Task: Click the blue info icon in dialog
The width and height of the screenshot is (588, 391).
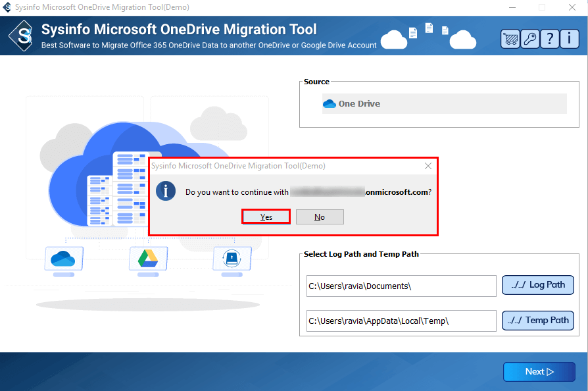Action: [166, 191]
